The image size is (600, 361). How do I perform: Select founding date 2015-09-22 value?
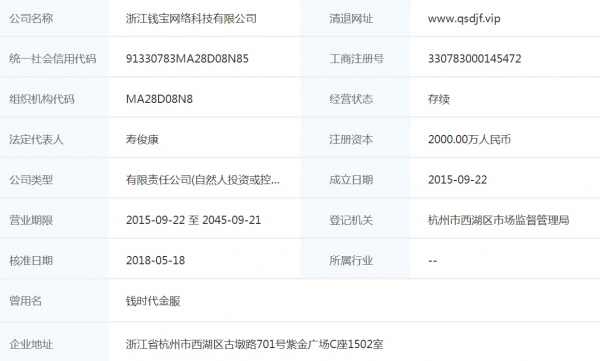(x=458, y=180)
